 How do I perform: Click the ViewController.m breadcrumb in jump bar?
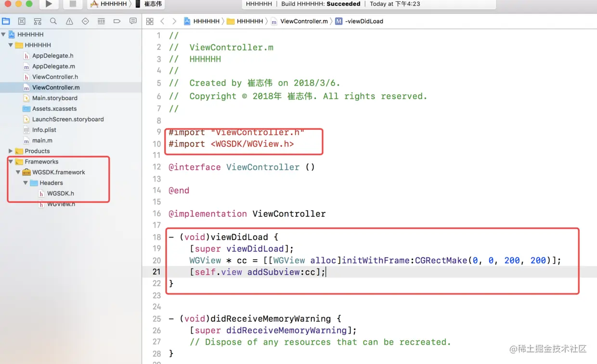(299, 21)
